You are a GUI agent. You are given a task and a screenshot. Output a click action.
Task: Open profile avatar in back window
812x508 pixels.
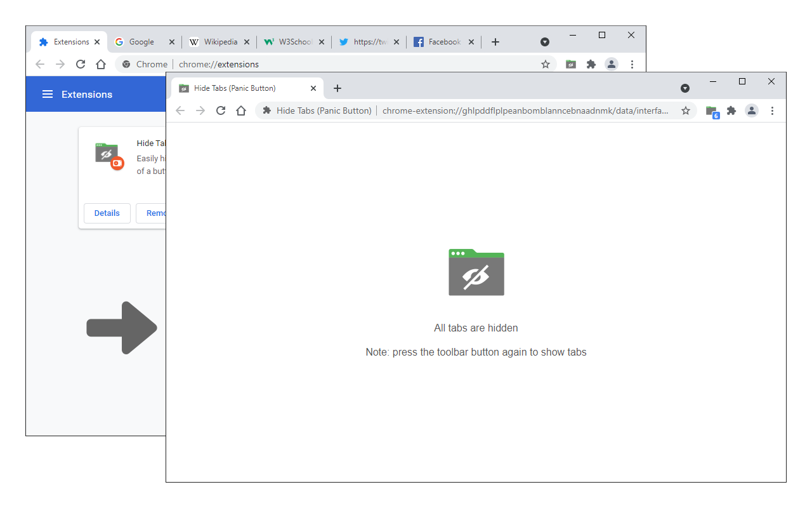[x=612, y=64]
